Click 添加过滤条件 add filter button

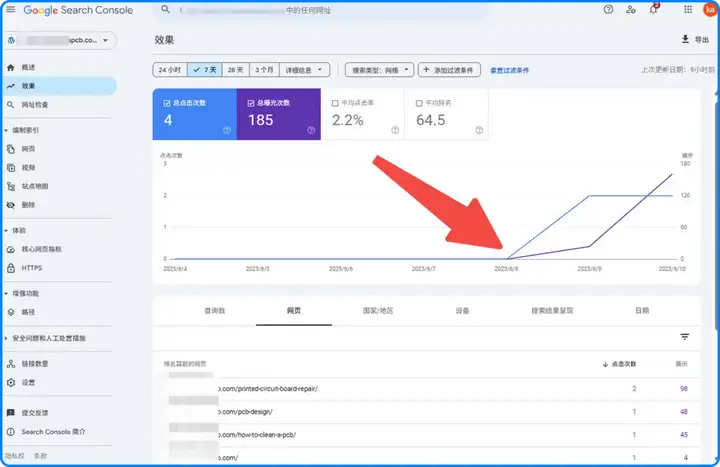point(449,70)
